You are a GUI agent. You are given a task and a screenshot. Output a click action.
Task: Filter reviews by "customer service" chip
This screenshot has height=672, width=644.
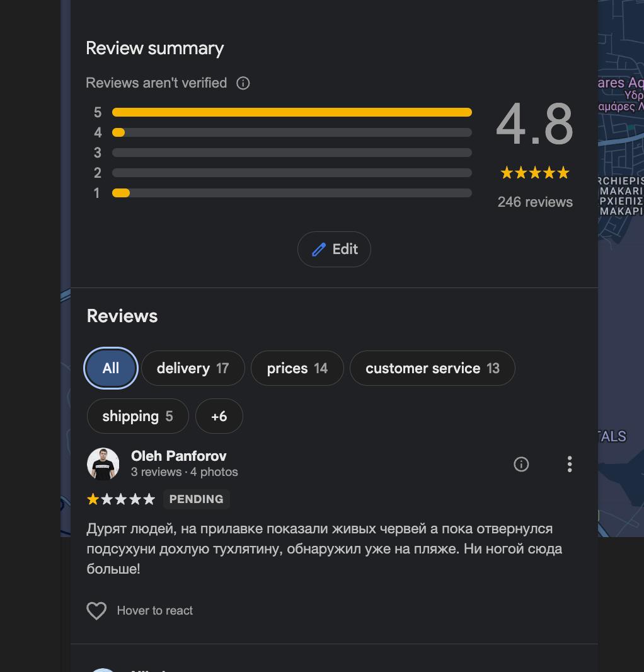pyautogui.click(x=432, y=368)
